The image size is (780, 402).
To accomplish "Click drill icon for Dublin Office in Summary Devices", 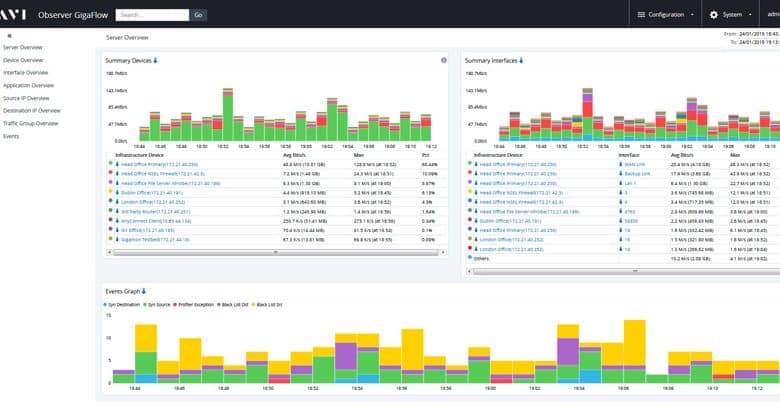I will point(117,193).
